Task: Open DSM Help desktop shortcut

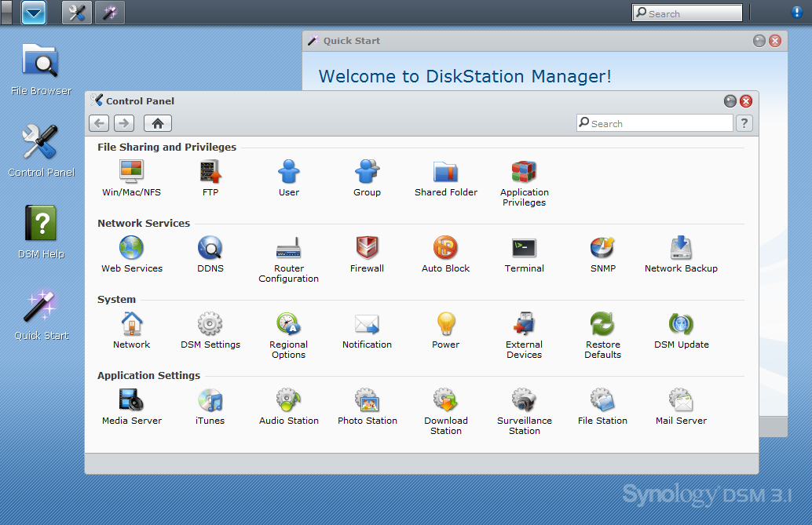Action: tap(41, 232)
